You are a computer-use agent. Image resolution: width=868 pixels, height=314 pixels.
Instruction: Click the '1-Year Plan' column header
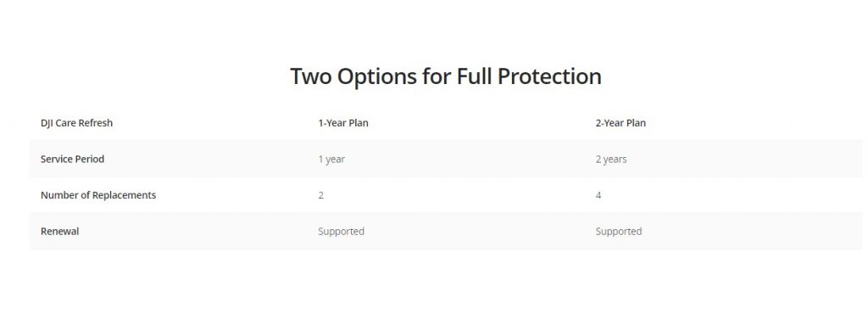pyautogui.click(x=343, y=123)
